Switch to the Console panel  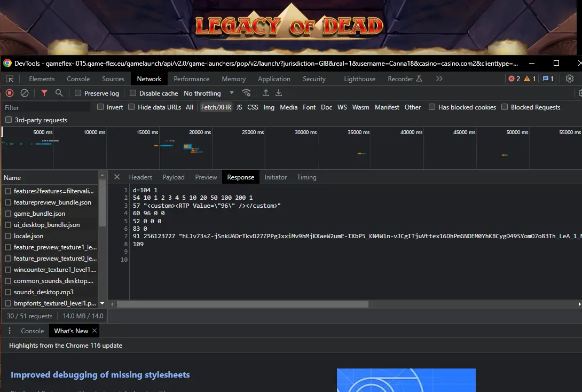click(x=78, y=79)
